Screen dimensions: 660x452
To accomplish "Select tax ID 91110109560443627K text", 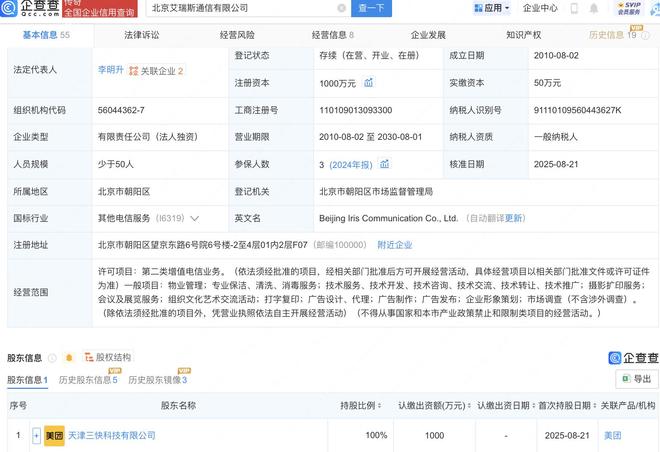I will 577,110.
